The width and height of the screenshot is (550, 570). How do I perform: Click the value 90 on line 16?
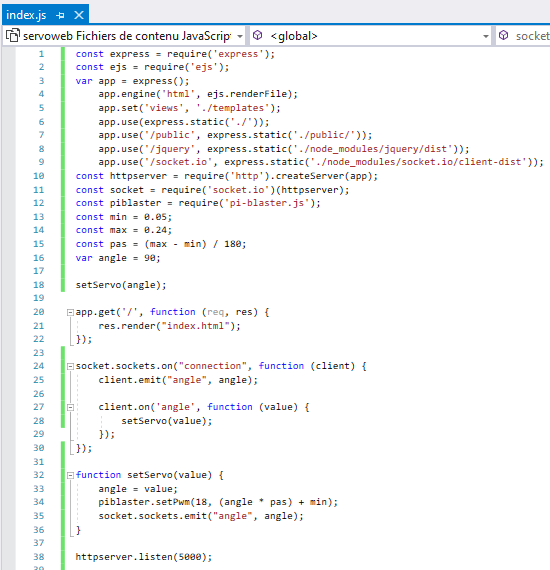point(149,258)
